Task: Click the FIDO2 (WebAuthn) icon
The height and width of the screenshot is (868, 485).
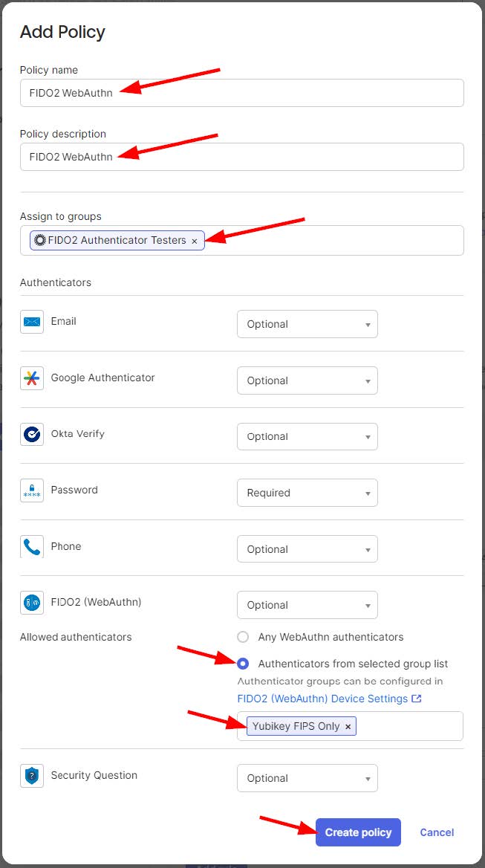Action: 32,603
